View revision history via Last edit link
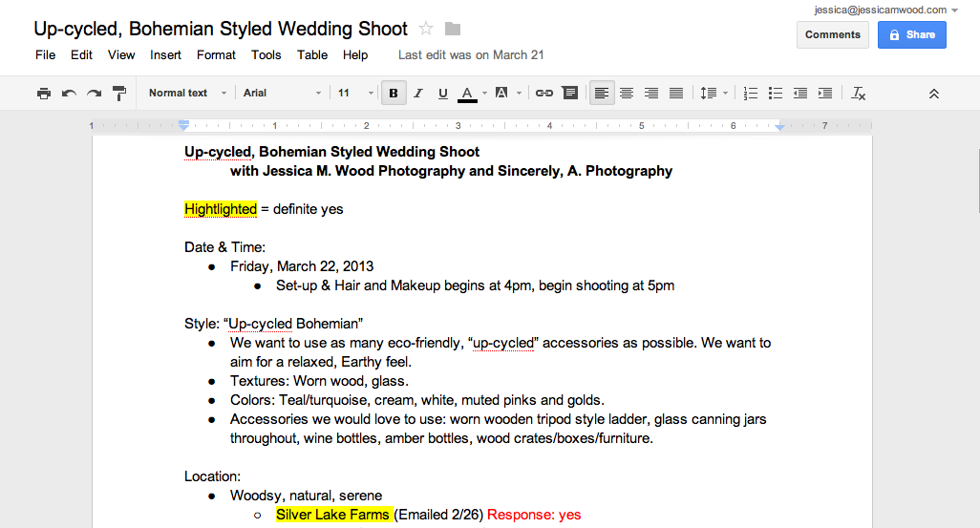This screenshot has height=528, width=980. (471, 55)
